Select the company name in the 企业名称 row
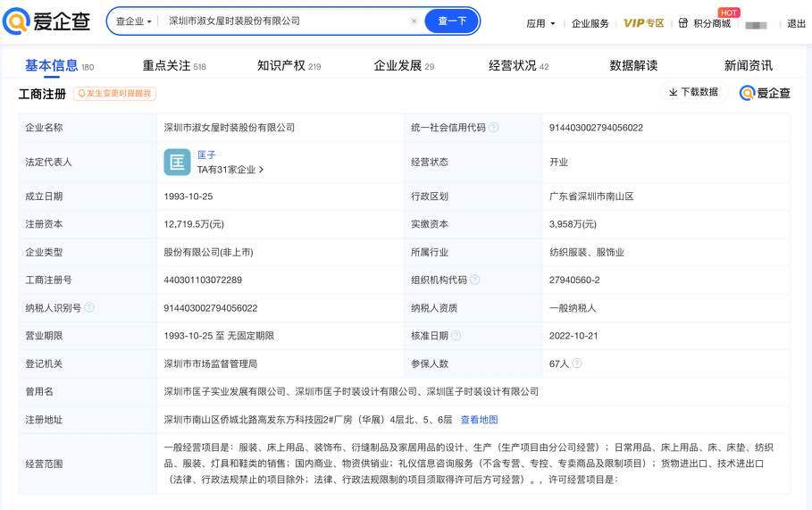This screenshot has height=510, width=812. (x=230, y=128)
